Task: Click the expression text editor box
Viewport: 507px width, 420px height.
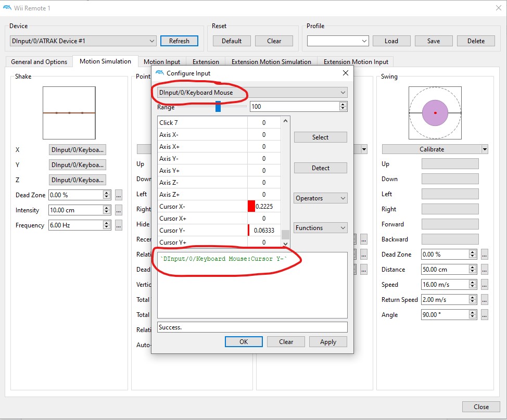Action: (252, 285)
